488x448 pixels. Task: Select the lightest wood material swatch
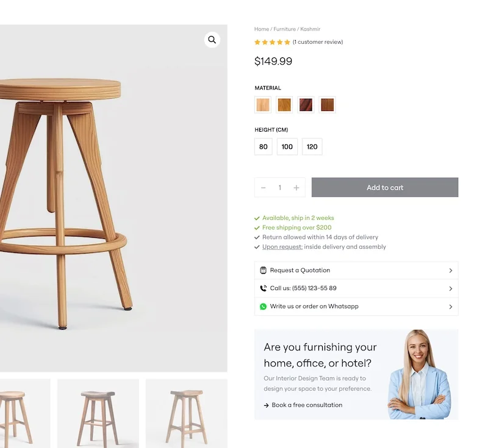(263, 105)
